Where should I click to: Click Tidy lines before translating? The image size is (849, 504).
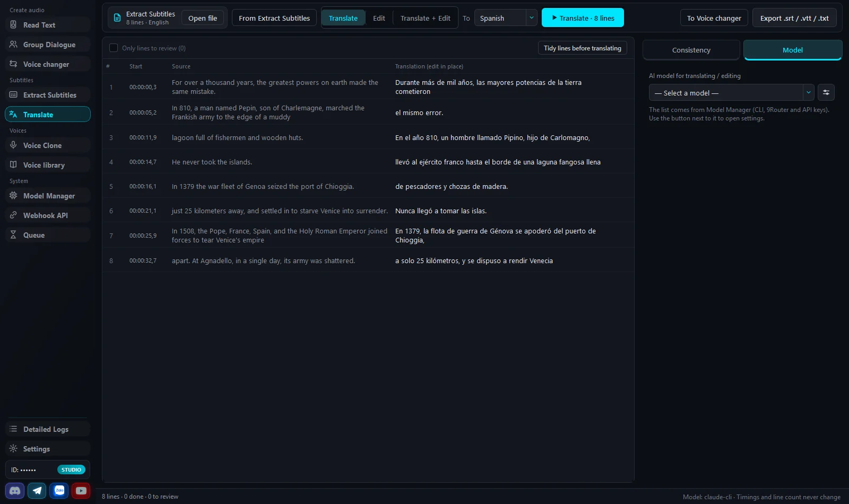coord(583,48)
